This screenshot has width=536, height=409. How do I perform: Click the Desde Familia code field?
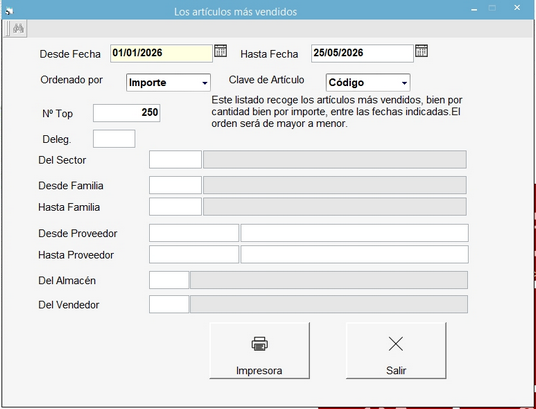tap(175, 185)
